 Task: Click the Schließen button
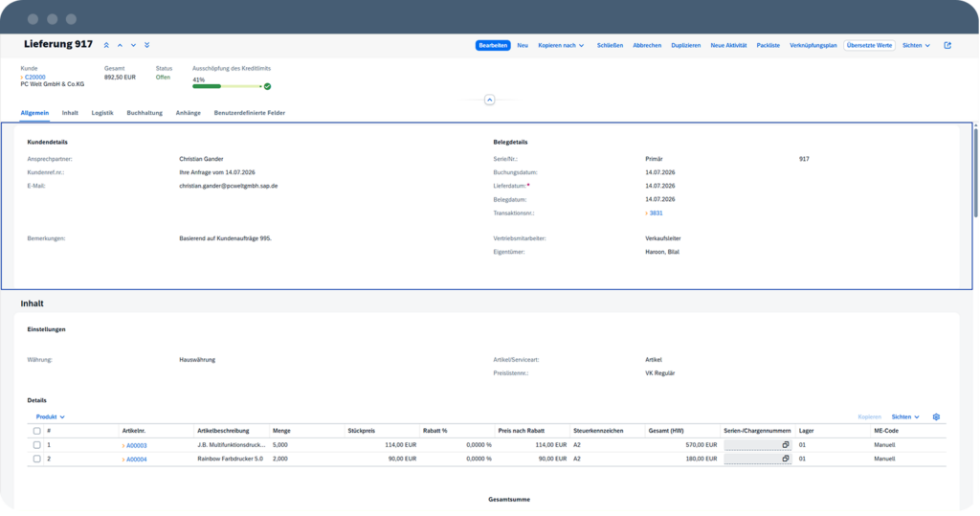610,45
